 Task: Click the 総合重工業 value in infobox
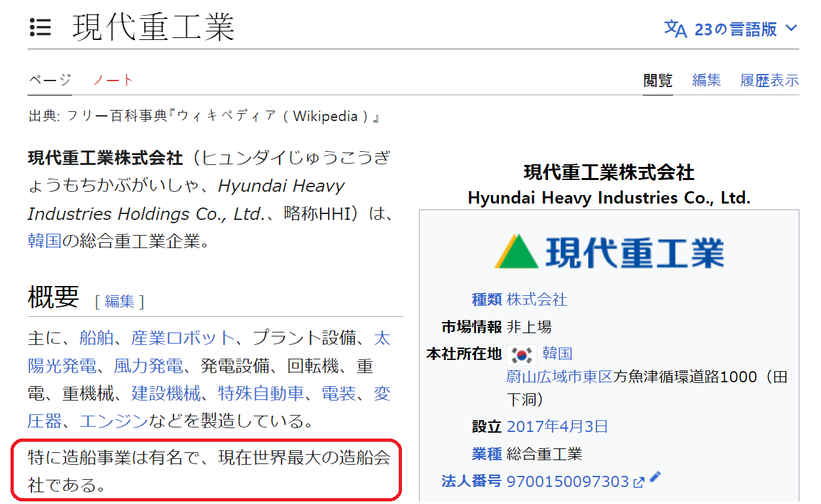[x=544, y=454]
